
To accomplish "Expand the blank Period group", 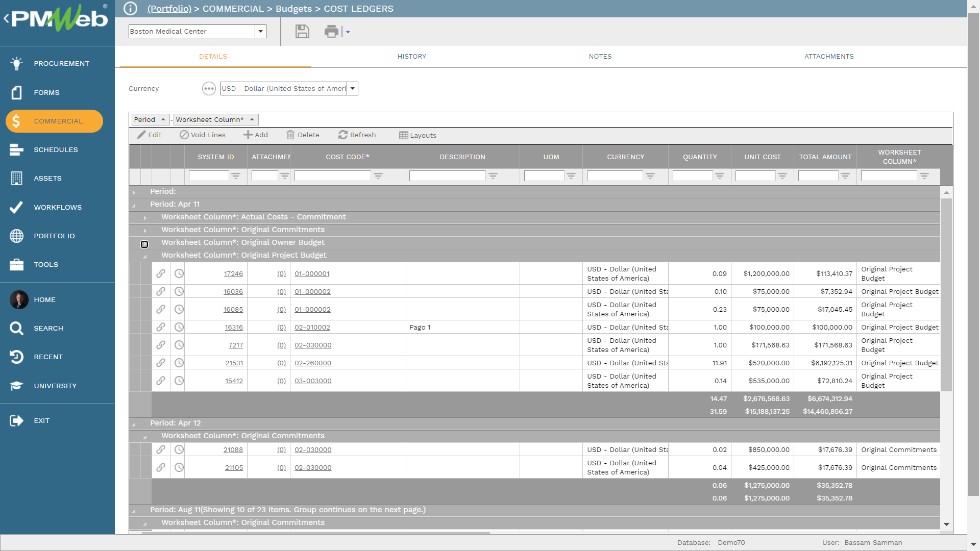I will pyautogui.click(x=134, y=192).
